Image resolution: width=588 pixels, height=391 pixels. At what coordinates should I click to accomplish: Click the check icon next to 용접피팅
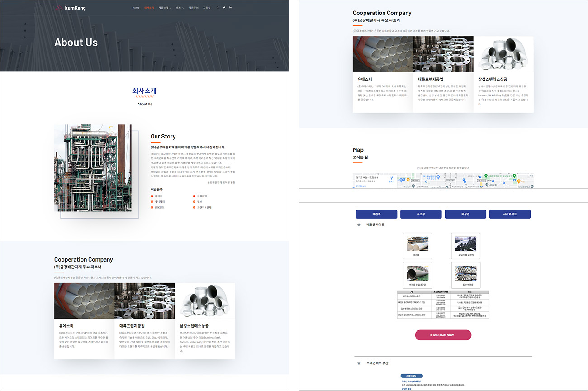coord(194,196)
